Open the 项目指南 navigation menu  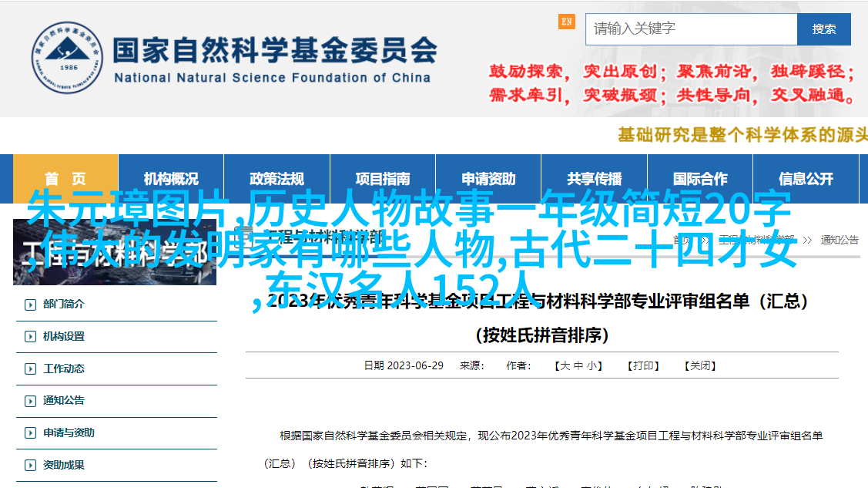click(383, 178)
